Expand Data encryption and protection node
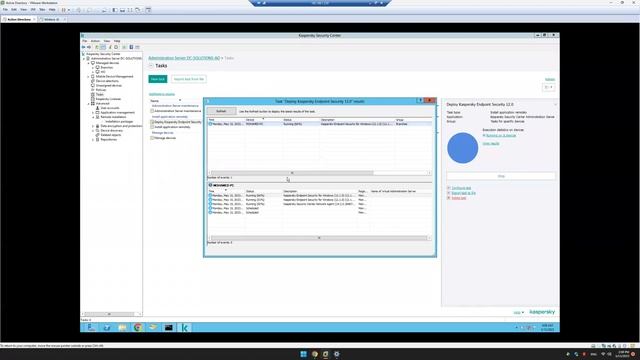 93,126
